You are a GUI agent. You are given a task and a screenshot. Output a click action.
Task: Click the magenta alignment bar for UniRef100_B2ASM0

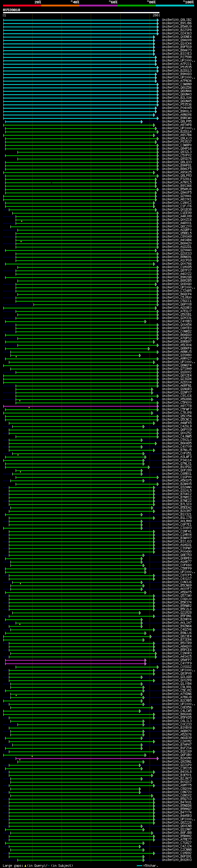tap(87, 758)
